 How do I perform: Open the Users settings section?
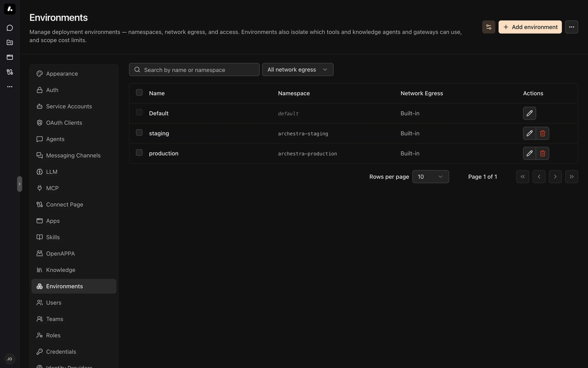[74, 303]
